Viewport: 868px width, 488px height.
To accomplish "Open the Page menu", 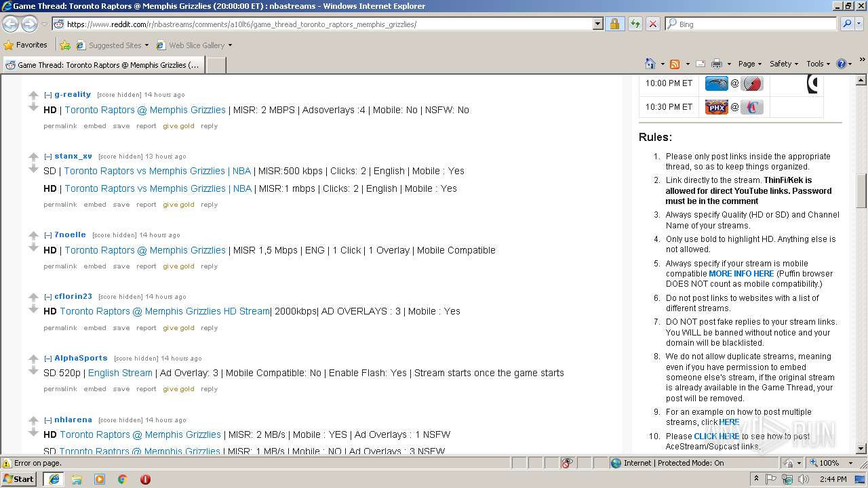I will point(750,64).
